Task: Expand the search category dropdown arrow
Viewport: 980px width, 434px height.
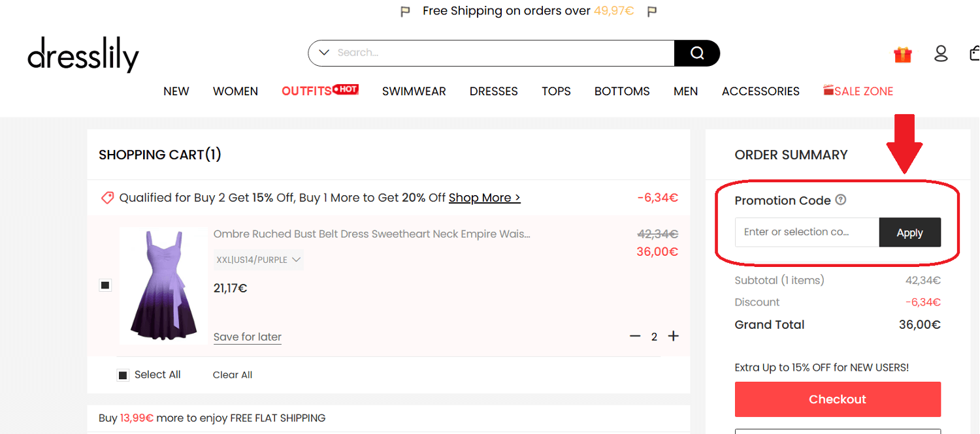Action: pos(323,53)
